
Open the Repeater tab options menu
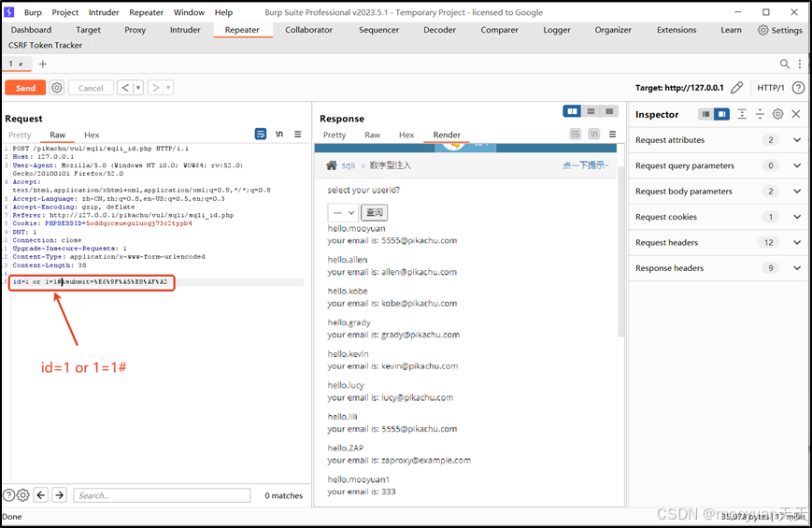click(x=800, y=64)
